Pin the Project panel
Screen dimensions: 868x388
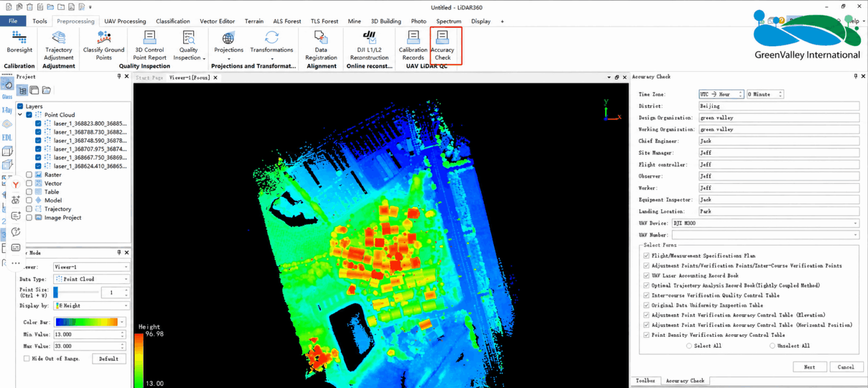(x=119, y=76)
